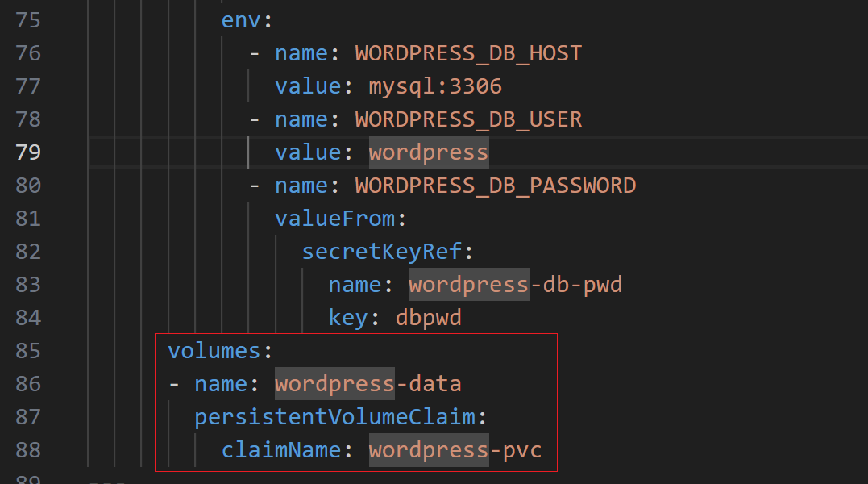Click the 'secretKeyRef' key
The height and width of the screenshot is (484, 868).
point(381,252)
